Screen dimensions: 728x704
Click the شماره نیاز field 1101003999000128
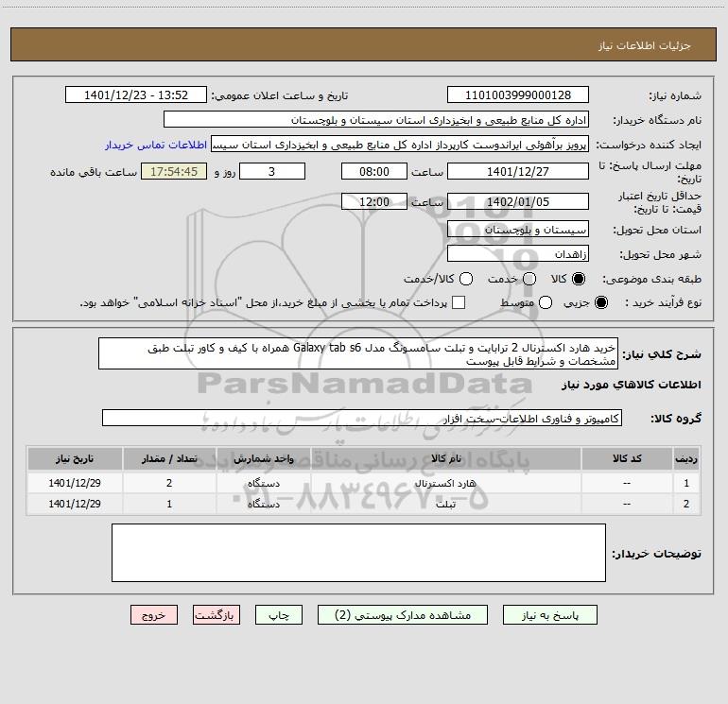[x=518, y=95]
